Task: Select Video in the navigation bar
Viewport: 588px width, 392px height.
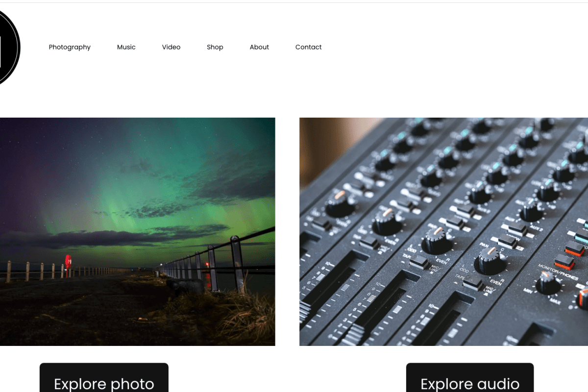Action: 171,47
